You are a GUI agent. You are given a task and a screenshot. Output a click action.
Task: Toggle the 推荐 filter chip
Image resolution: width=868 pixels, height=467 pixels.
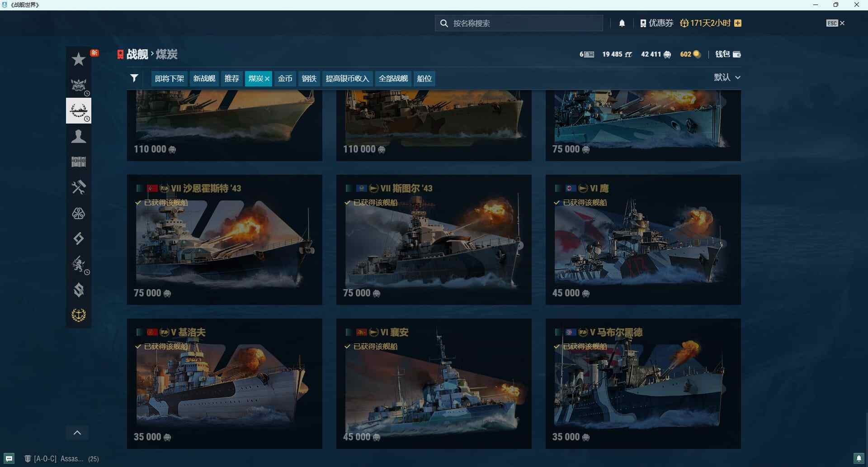pos(232,78)
